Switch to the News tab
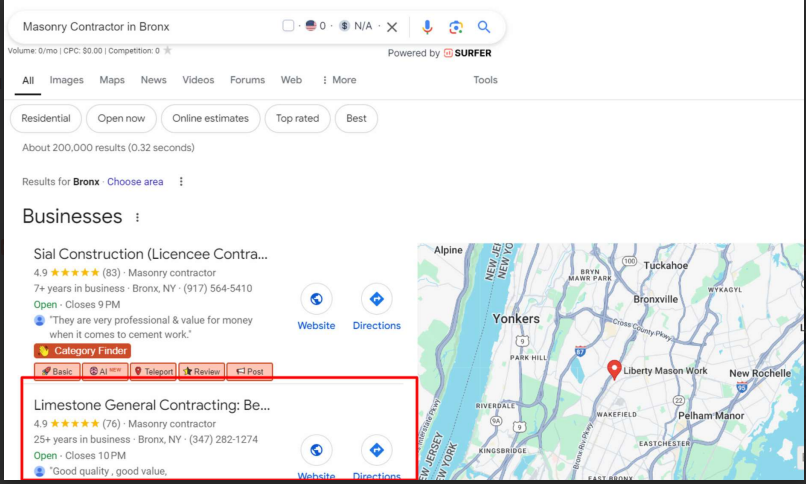806x484 pixels. point(154,80)
